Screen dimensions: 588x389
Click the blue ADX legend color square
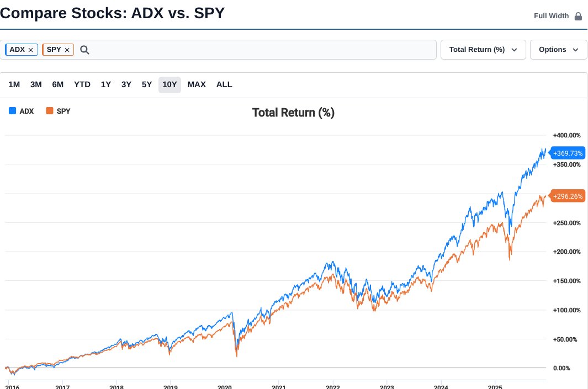point(12,110)
